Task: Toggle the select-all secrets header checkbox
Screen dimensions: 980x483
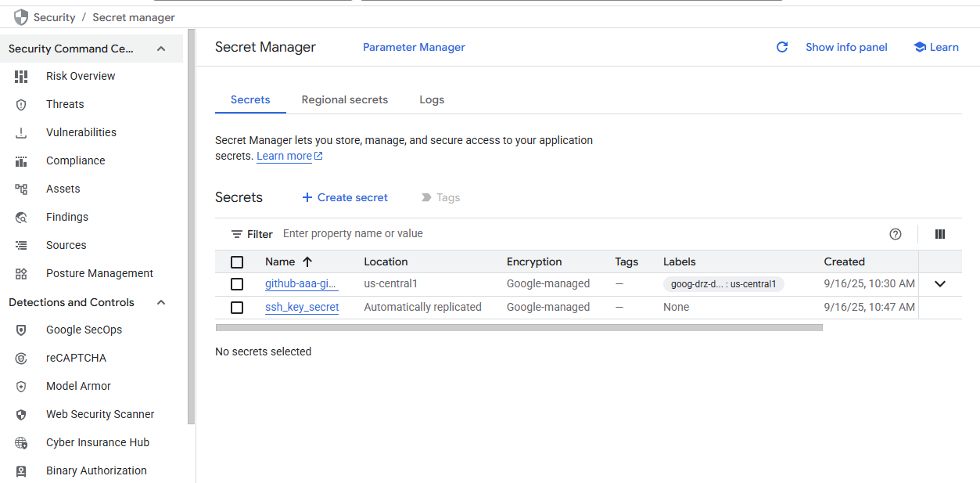Action: tap(237, 262)
